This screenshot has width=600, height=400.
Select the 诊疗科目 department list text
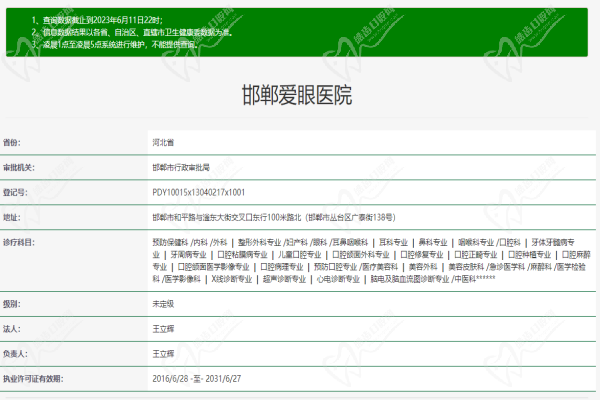coord(371,261)
